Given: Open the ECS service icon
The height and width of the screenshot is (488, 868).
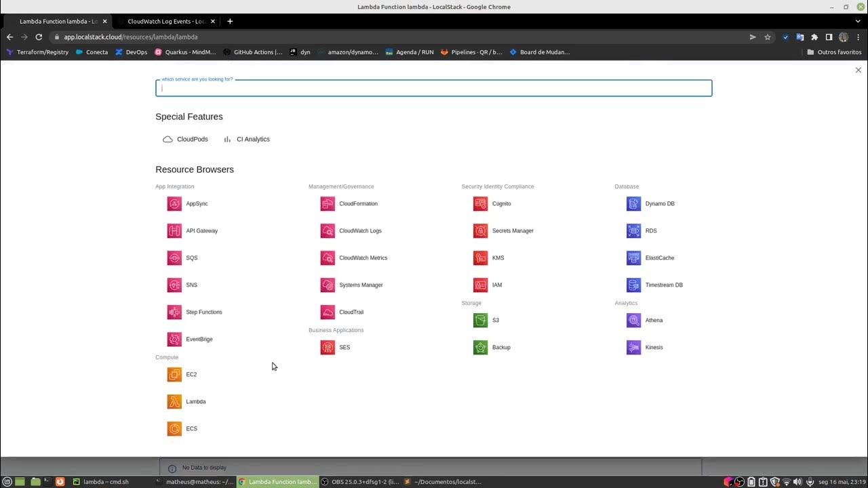Looking at the screenshot, I should (x=174, y=428).
